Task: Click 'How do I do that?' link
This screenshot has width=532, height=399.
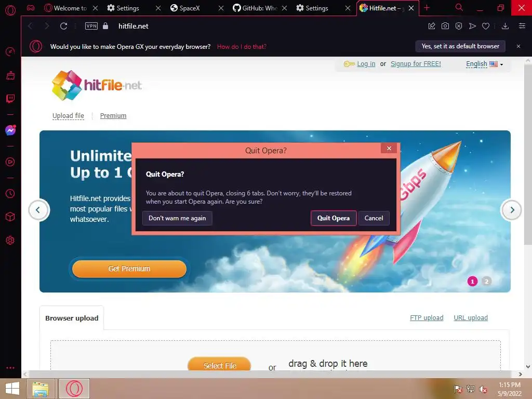Action: click(x=242, y=46)
